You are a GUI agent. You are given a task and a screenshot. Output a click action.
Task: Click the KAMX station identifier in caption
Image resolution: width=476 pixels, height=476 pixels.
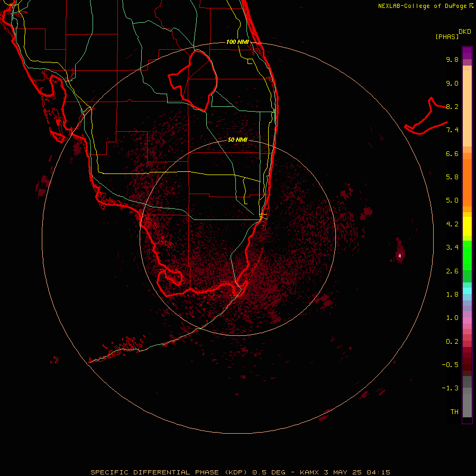[x=309, y=472]
